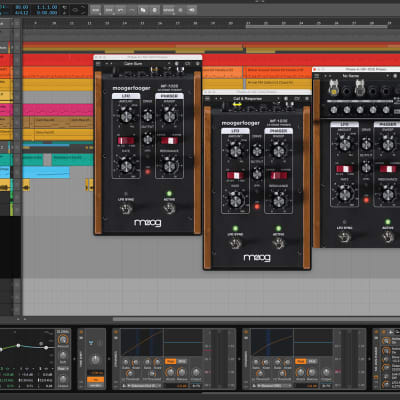
Task: Flip LFO range switch on right phaser pedal
Action: (x=345, y=169)
